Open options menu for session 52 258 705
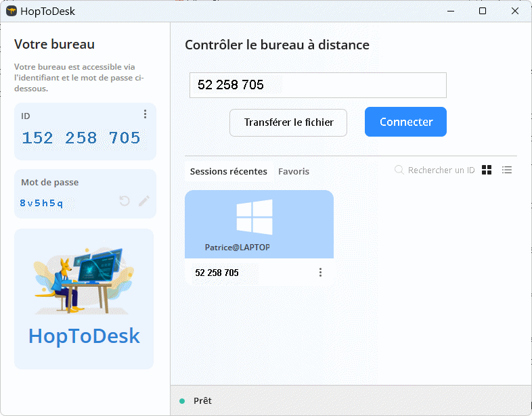This screenshot has width=532, height=416. (x=320, y=273)
